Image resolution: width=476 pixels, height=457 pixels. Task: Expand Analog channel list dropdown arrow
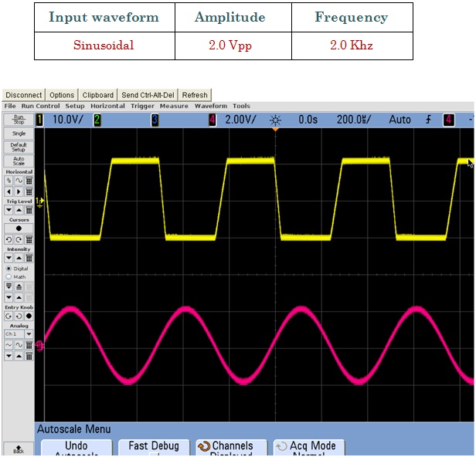point(29,334)
